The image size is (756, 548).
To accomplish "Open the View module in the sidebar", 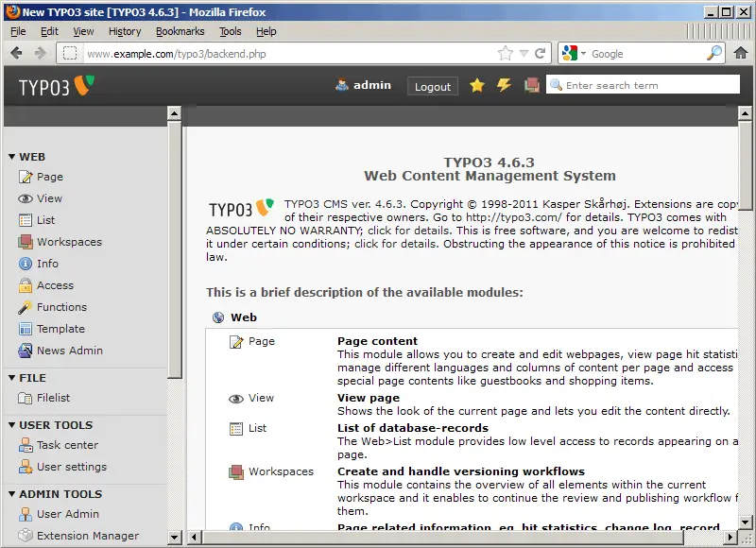I will pos(40,198).
